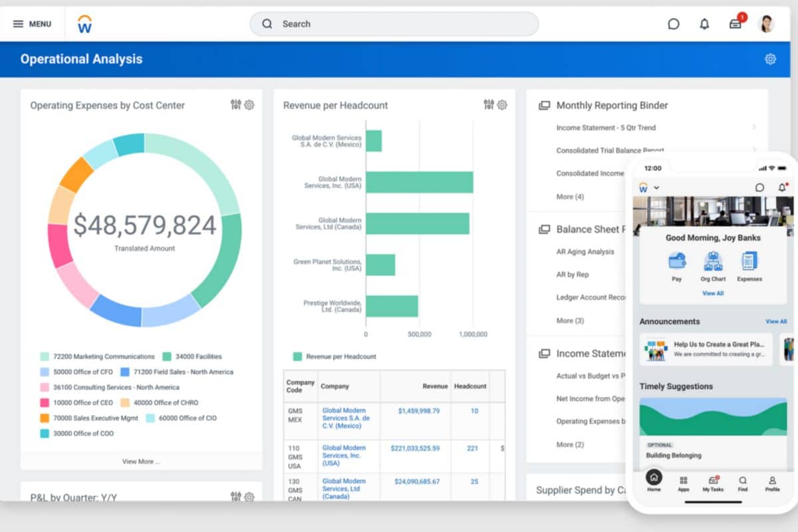Click the $48,579,824 translated amount
Image resolution: width=798 pixels, height=532 pixels.
(144, 225)
